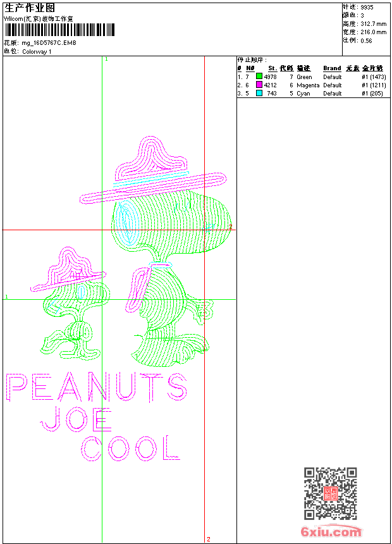Click the #1 (205) element value
Viewport: 392px width, 544px height.
click(x=372, y=94)
